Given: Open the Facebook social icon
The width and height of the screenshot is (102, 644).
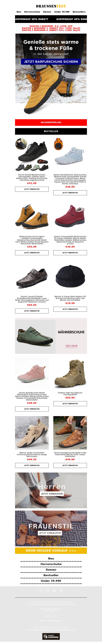Looking at the screenshot, I should (x=41, y=590).
